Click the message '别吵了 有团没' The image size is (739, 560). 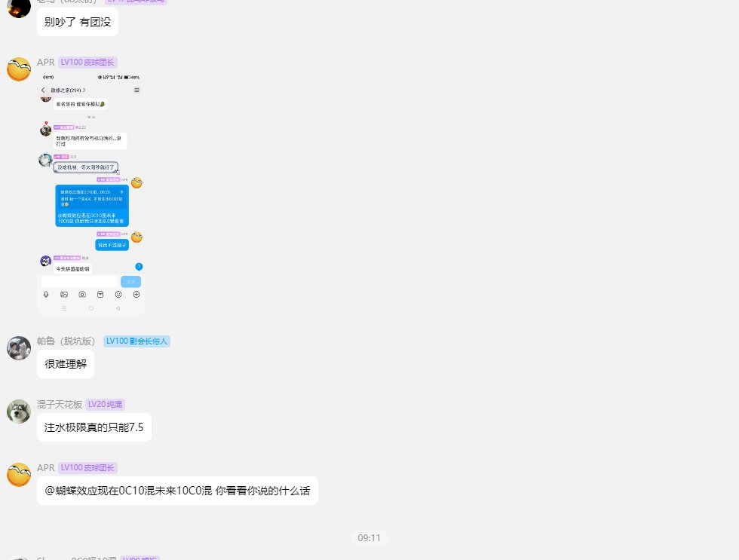click(x=78, y=22)
